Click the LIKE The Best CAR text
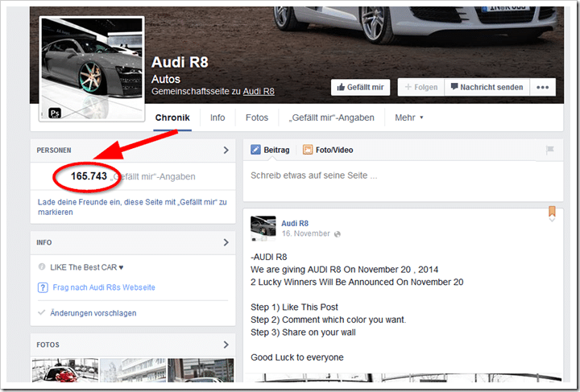This screenshot has width=580, height=392. click(x=86, y=267)
